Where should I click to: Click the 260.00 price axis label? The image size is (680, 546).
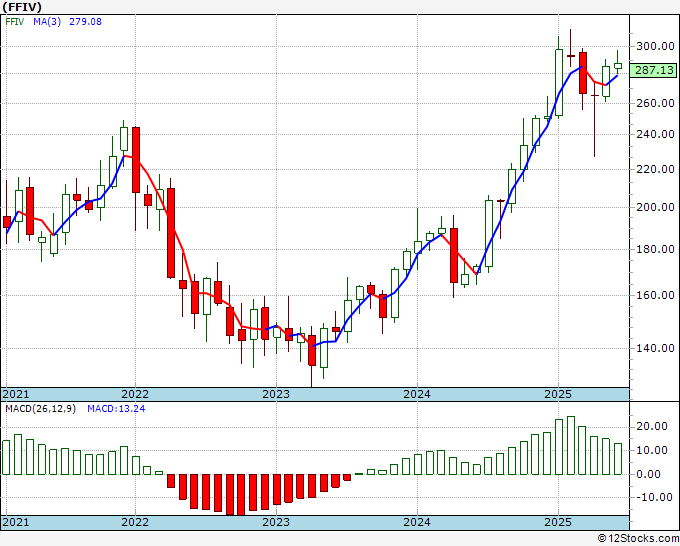(x=655, y=103)
